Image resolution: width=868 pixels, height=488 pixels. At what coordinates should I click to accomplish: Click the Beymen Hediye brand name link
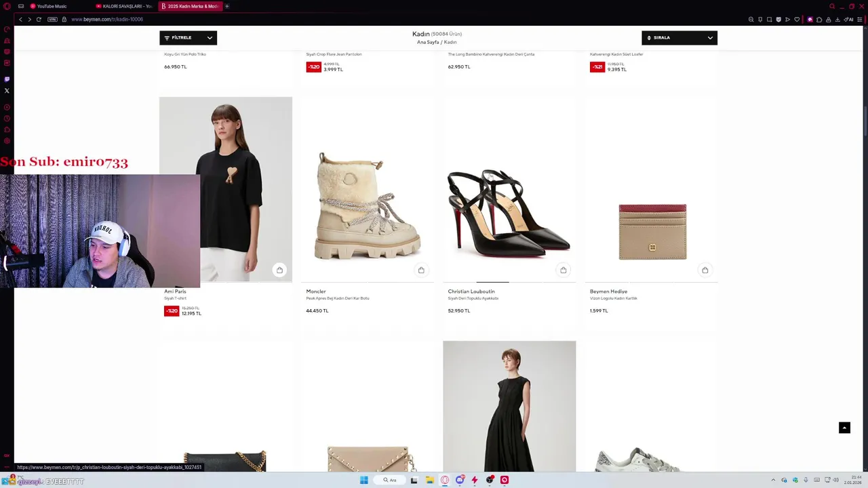(x=608, y=291)
